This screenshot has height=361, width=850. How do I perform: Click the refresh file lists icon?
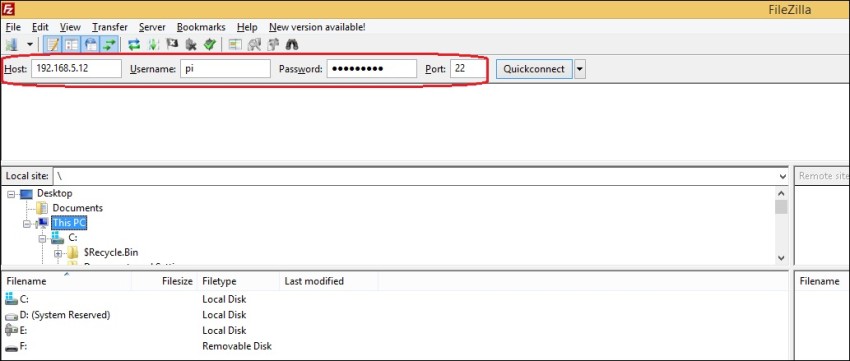pyautogui.click(x=134, y=44)
